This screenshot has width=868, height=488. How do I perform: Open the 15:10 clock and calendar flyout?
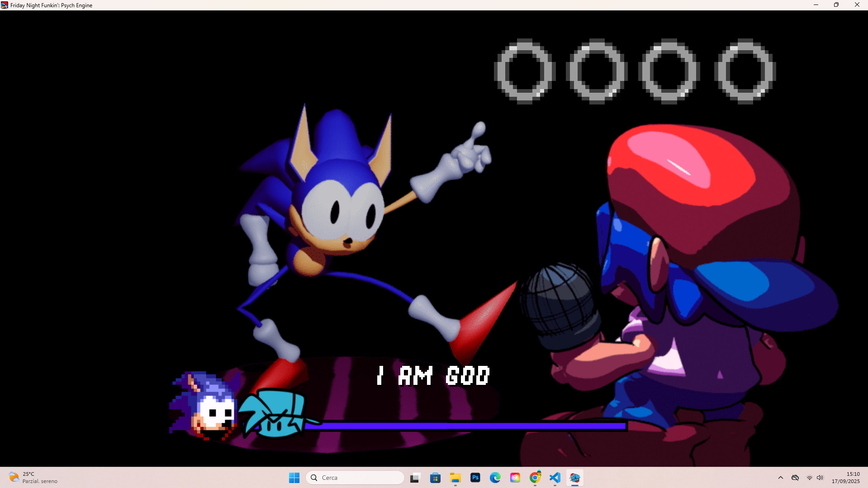[x=846, y=478]
